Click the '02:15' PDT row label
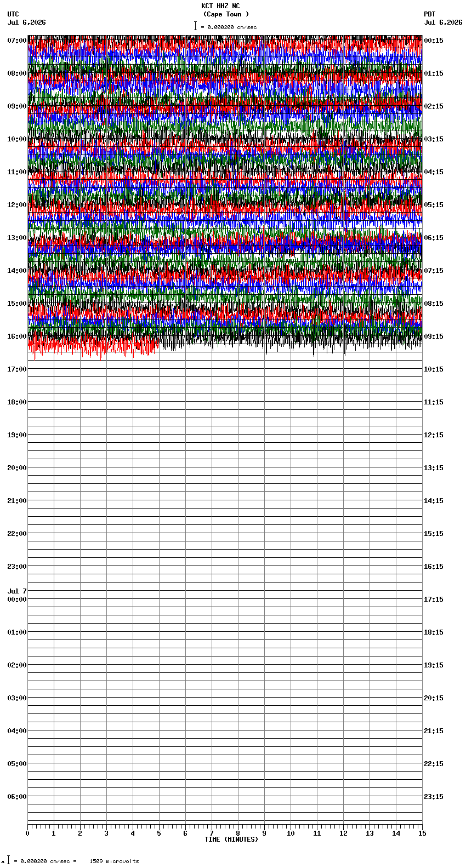Image resolution: width=466 pixels, height=868 pixels. (434, 106)
